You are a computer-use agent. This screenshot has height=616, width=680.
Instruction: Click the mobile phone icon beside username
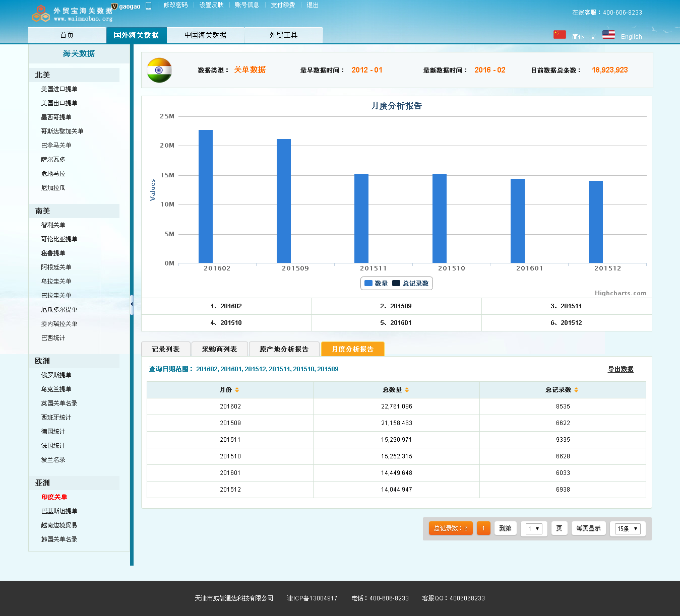[x=148, y=6]
